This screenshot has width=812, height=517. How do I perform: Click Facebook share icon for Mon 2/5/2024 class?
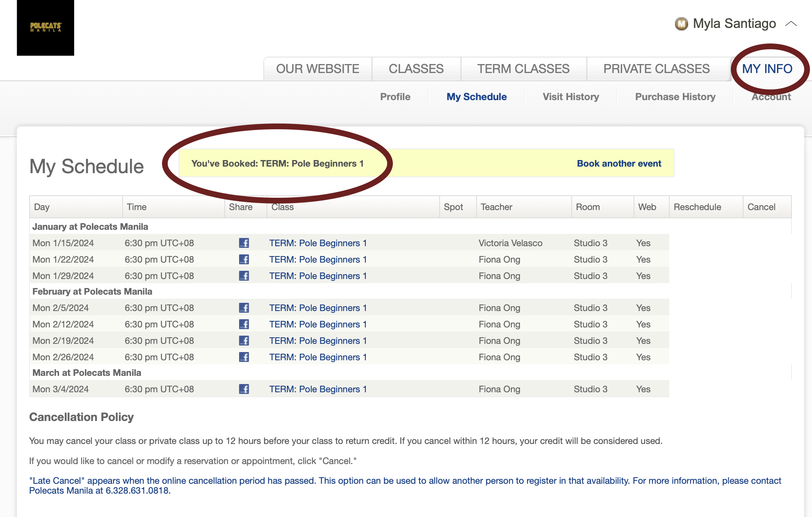(x=244, y=308)
